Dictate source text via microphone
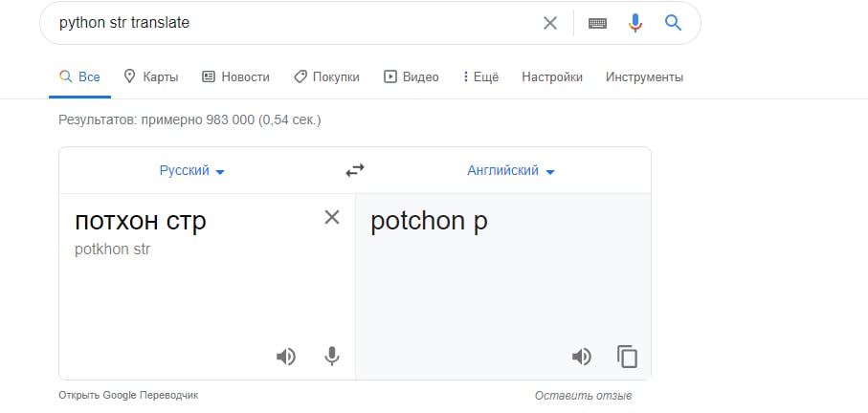Viewport: 868px width, 413px height. coord(331,357)
